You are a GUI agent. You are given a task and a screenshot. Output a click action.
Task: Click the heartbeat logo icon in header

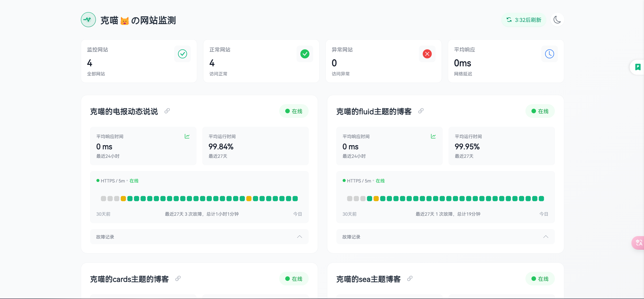coord(88,20)
